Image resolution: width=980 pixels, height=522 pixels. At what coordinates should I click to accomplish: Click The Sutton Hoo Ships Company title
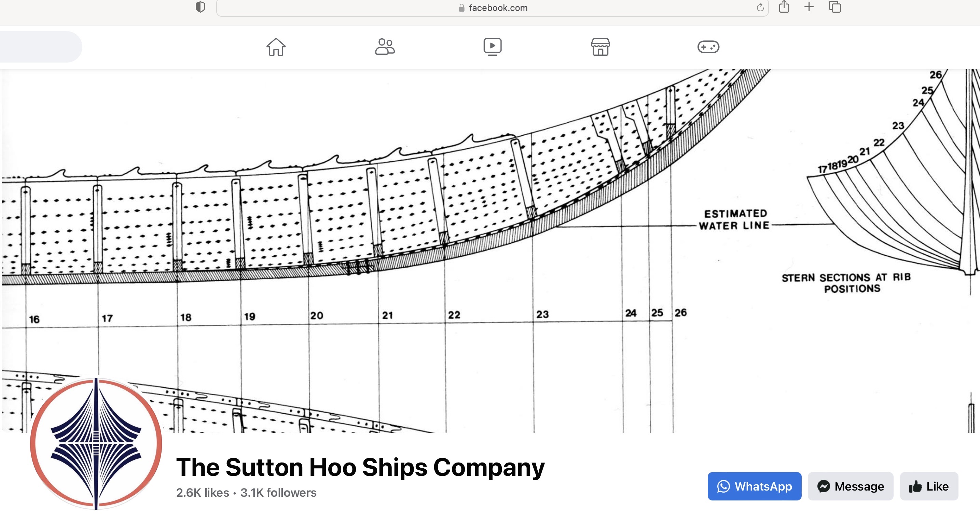click(x=360, y=467)
